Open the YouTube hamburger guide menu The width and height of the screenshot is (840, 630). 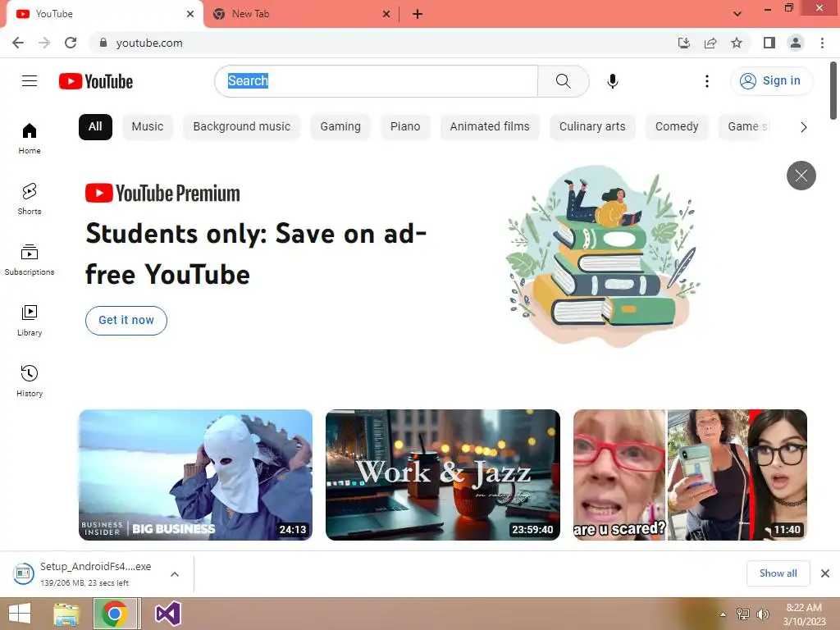point(30,81)
